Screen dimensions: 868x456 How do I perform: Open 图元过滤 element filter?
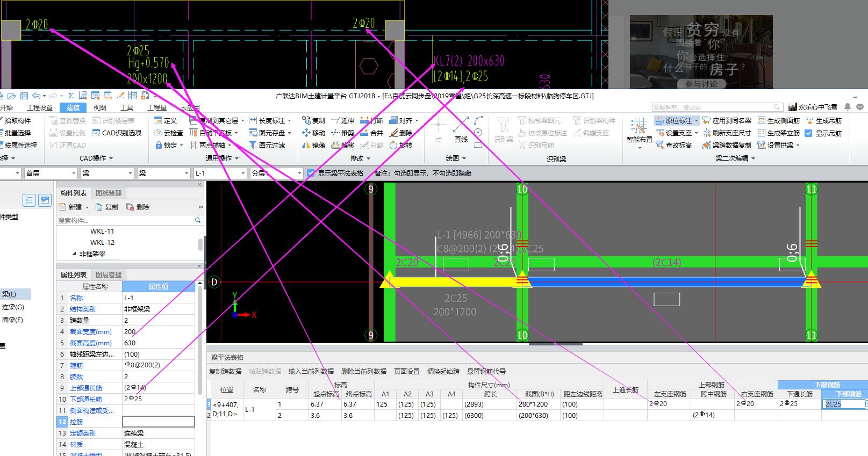(x=267, y=145)
